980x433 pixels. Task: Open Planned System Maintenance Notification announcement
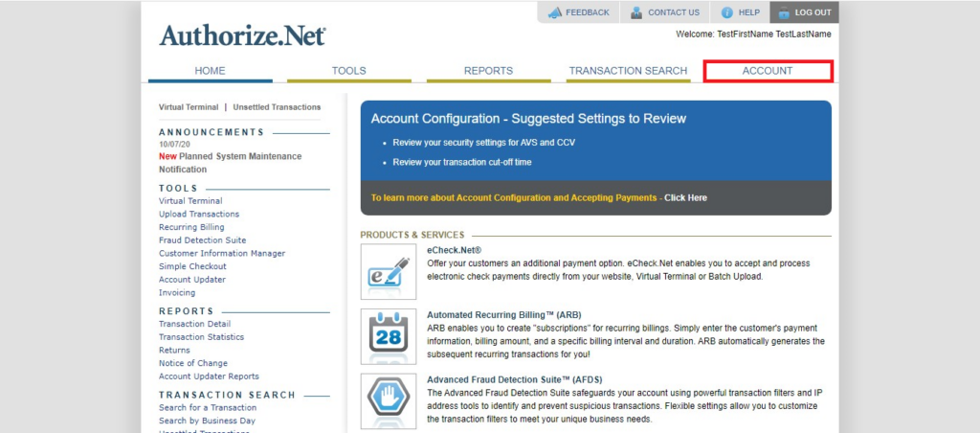pyautogui.click(x=230, y=163)
